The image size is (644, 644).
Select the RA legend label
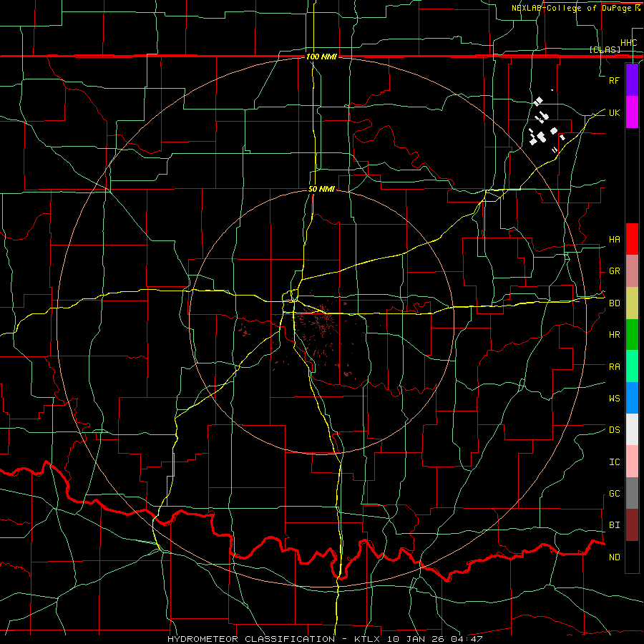pos(614,367)
